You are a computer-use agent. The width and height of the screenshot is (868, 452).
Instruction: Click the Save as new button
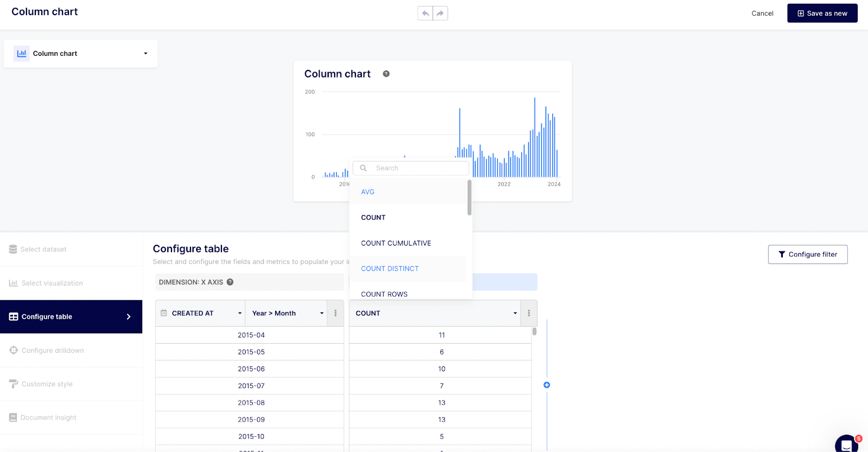(822, 14)
